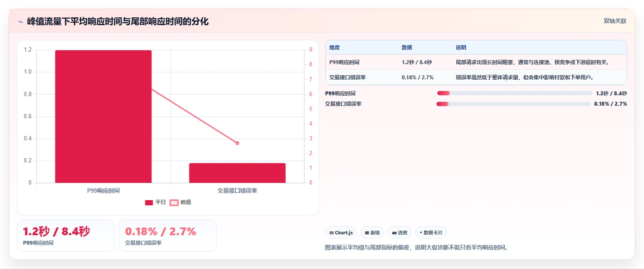Toggle the 平日 legend item

pyautogui.click(x=155, y=202)
